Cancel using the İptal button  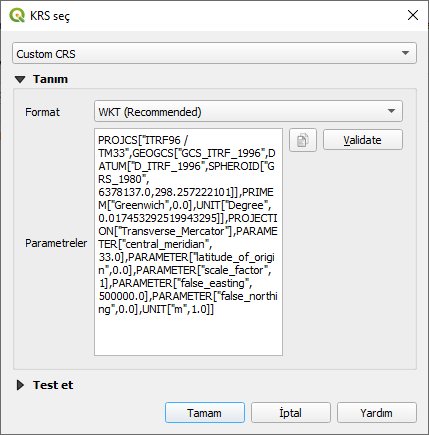pyautogui.click(x=291, y=413)
